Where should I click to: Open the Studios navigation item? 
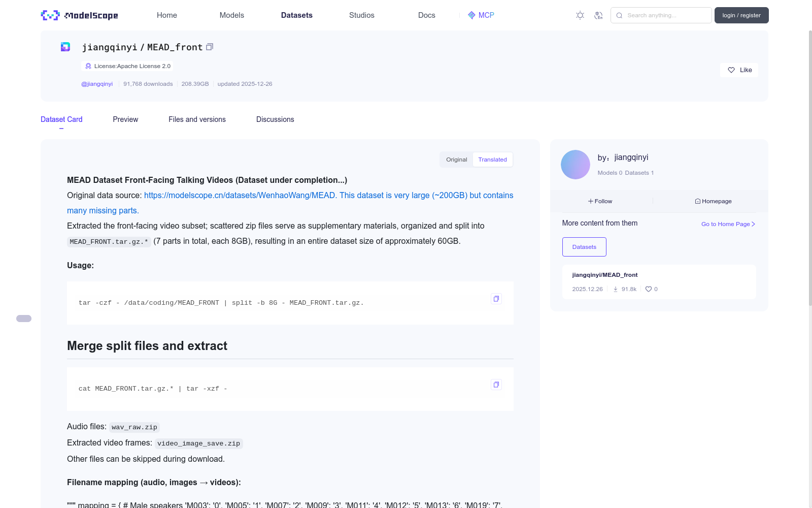tap(362, 15)
